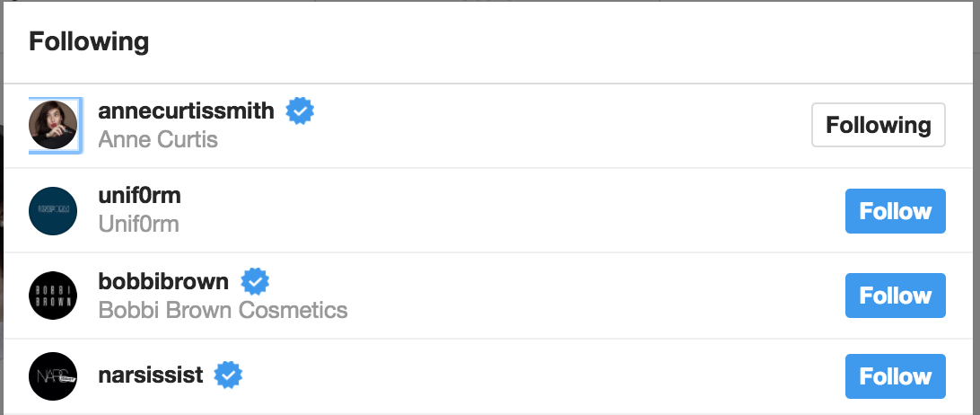
Task: Click Bobbi Brown Cosmetics display name
Action: tap(222, 310)
